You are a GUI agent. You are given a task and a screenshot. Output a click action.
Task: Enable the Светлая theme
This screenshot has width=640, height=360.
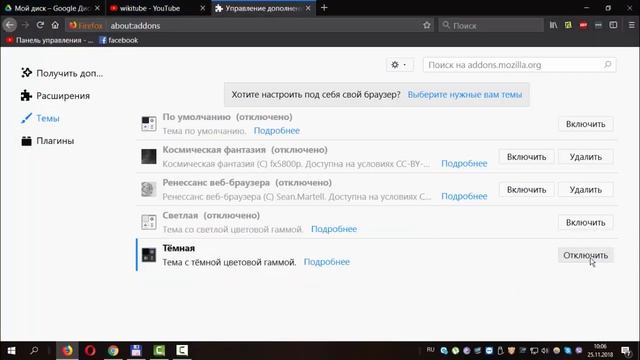point(585,222)
